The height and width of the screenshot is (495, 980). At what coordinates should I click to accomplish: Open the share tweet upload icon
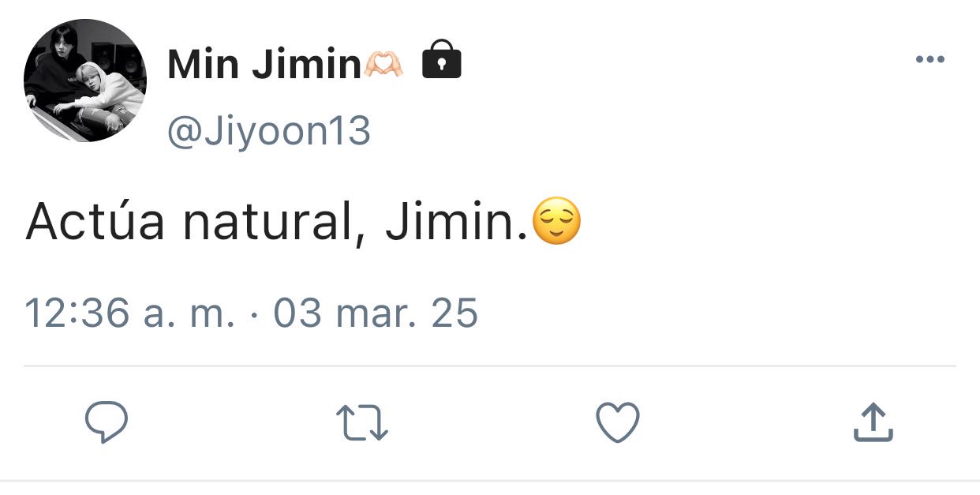pos(873,422)
